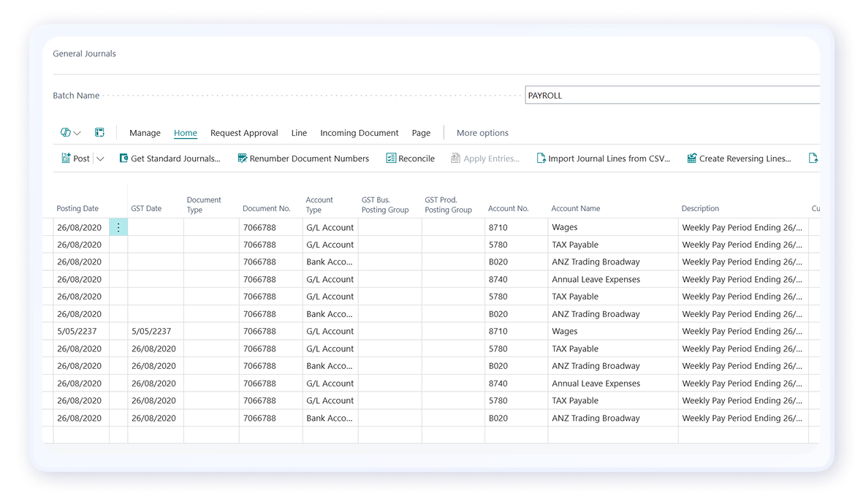This screenshot has width=863, height=504.
Task: Click Import Journal Lines from CSV icon
Action: [x=541, y=159]
